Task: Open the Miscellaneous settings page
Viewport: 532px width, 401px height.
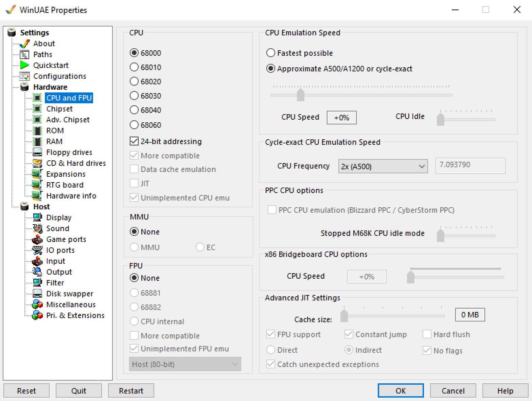Action: tap(71, 304)
